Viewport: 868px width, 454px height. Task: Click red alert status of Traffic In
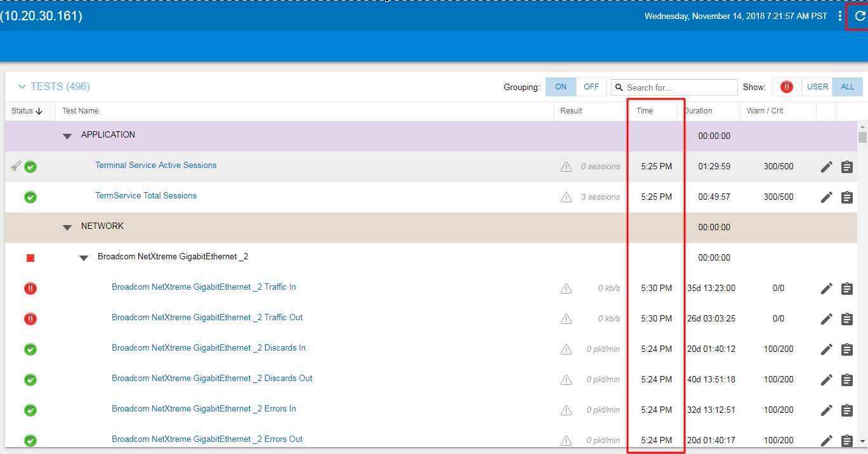coord(30,289)
